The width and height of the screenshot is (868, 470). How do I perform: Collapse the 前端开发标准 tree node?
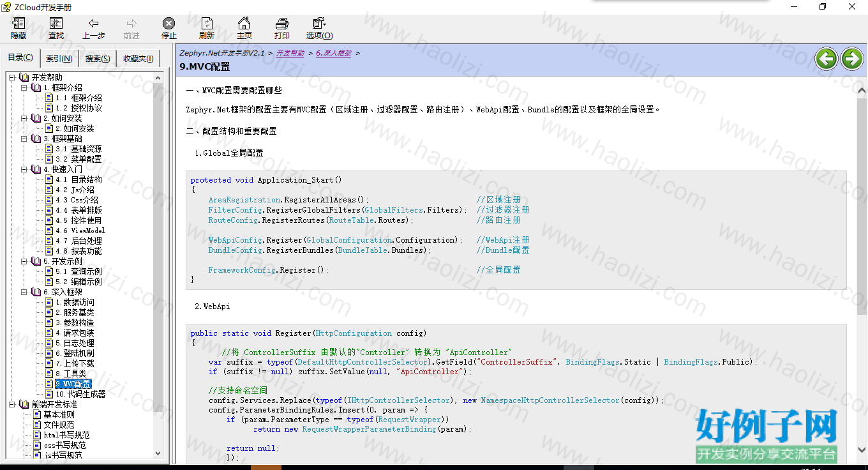pos(12,404)
